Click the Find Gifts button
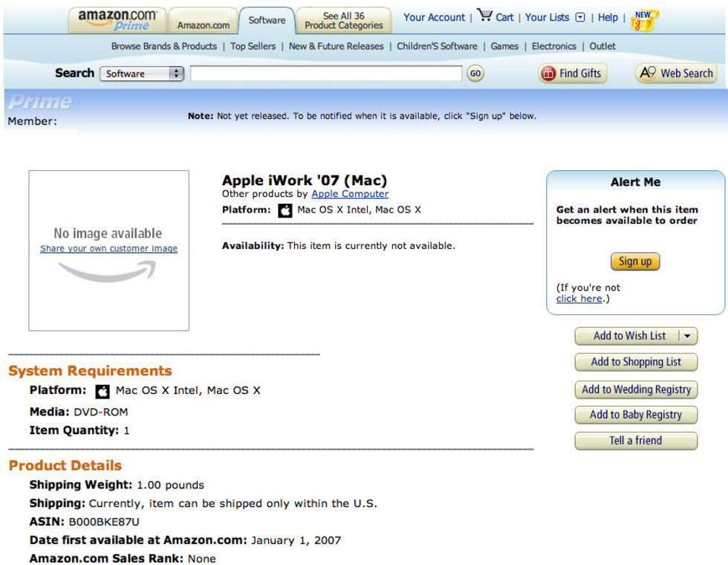 click(571, 74)
